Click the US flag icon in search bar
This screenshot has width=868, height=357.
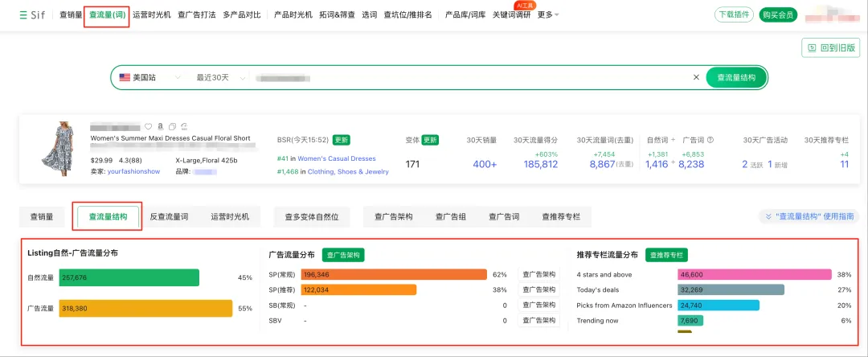pos(125,77)
